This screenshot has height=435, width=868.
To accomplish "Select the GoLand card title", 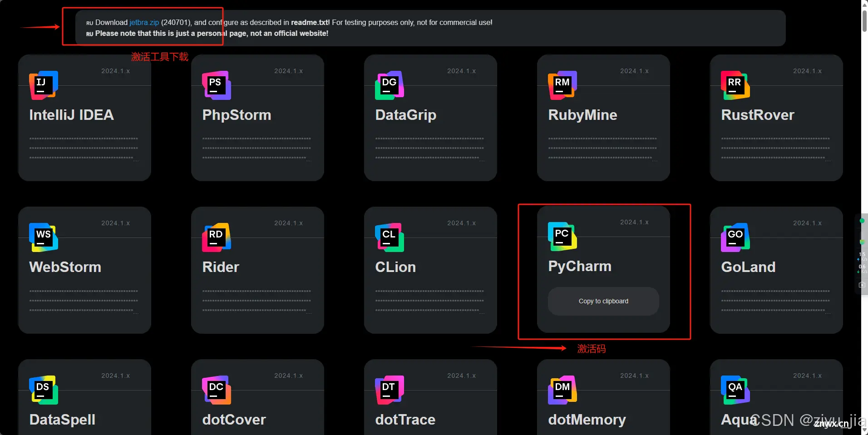I will (x=748, y=267).
